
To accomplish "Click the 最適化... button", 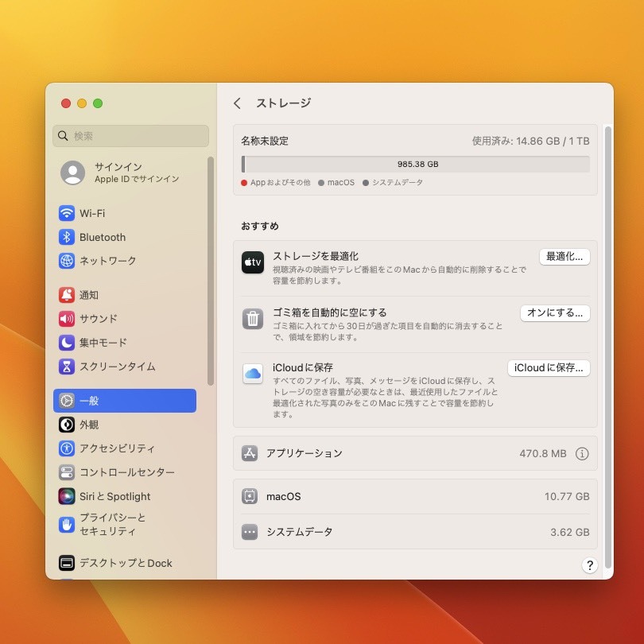I will pyautogui.click(x=564, y=257).
